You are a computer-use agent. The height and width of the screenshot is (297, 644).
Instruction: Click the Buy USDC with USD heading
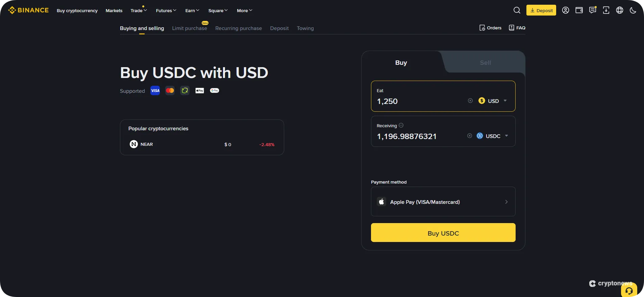coord(194,73)
